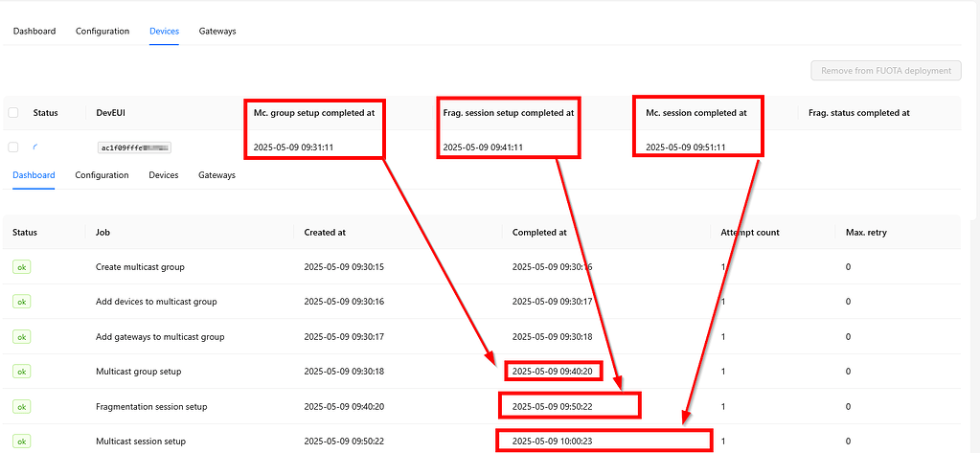The image size is (980, 453).
Task: Click the ok badge for Multicast group setup
Action: click(x=21, y=371)
